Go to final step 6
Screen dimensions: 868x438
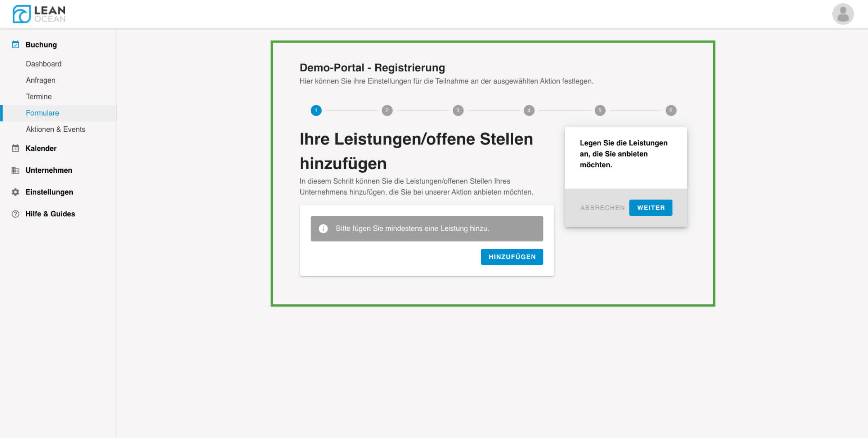[671, 110]
